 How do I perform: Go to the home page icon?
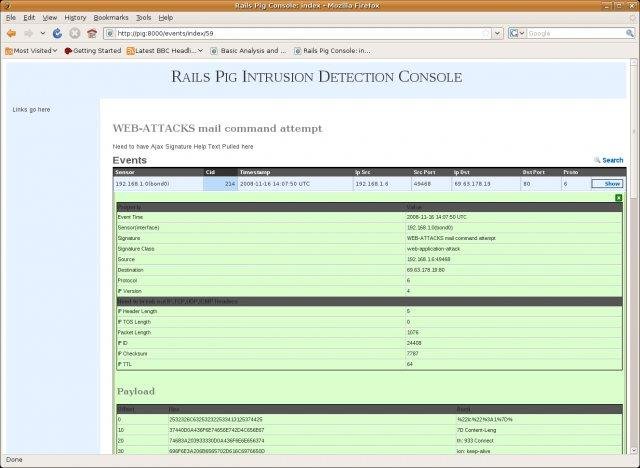[x=92, y=33]
